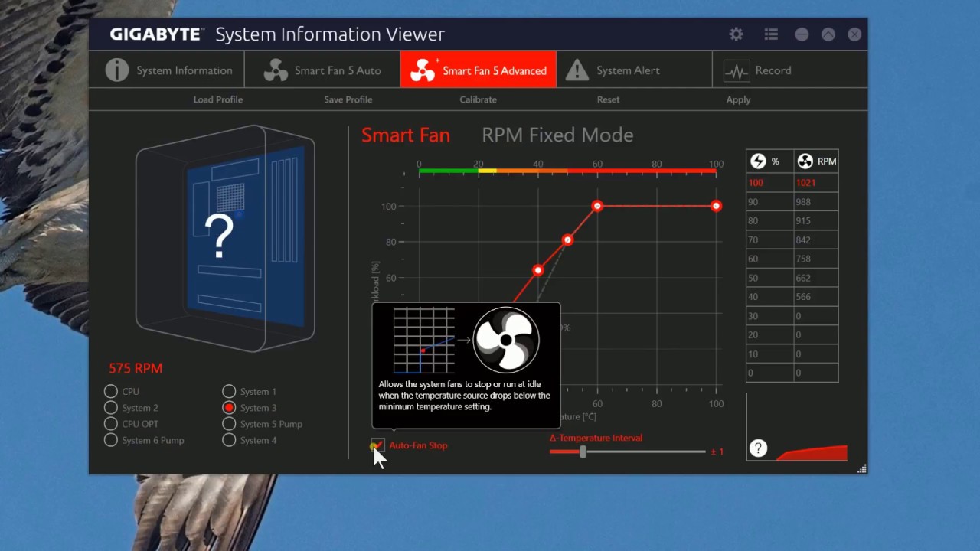Click the fan RPM column header icon
Viewport: 980px width, 551px height.
805,161
